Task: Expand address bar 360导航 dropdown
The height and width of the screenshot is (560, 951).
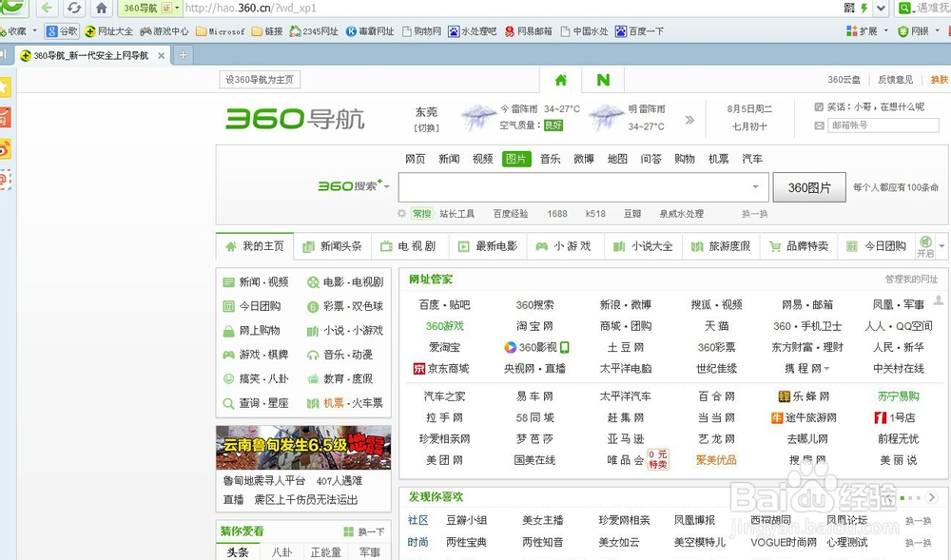Action: pos(177,8)
